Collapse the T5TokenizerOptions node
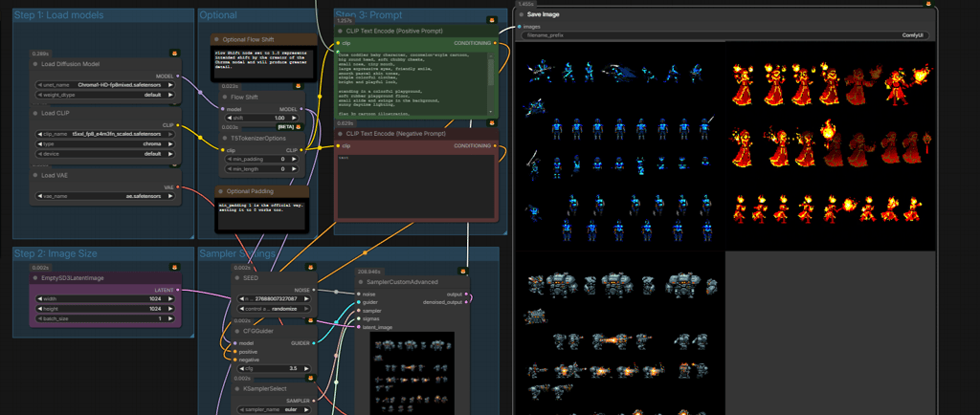The height and width of the screenshot is (415, 980). [225, 138]
